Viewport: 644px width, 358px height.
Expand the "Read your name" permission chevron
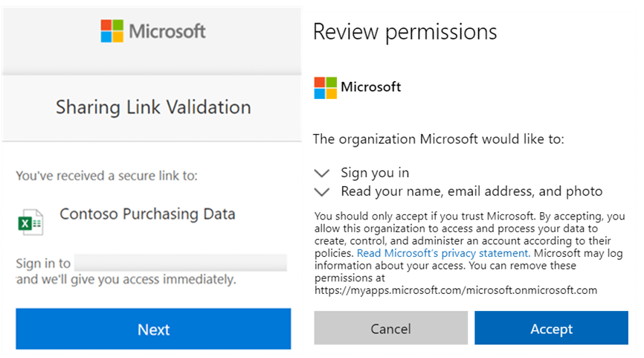(321, 192)
